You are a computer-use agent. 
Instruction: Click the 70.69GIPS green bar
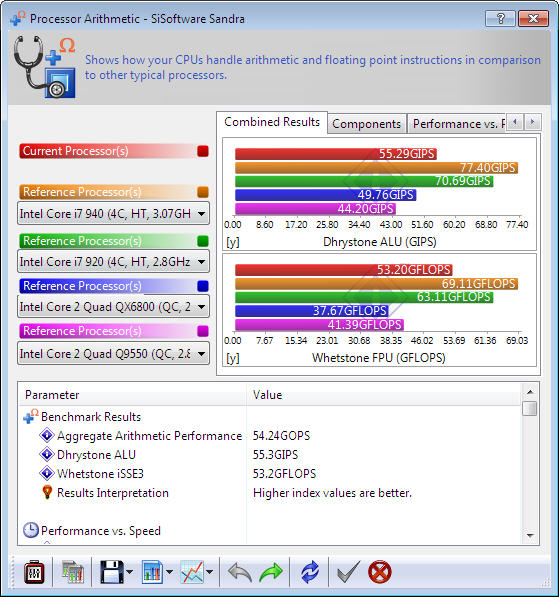click(364, 181)
